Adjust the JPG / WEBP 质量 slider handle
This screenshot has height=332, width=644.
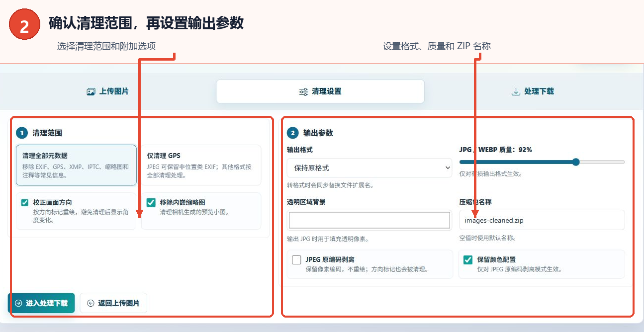[x=576, y=162]
